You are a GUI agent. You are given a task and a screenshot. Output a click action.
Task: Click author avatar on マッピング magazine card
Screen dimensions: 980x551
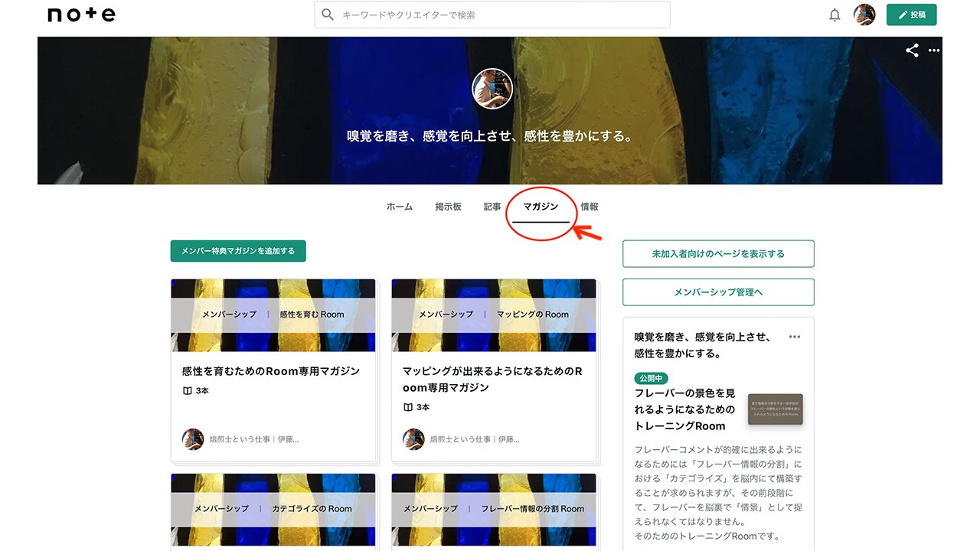(x=413, y=439)
